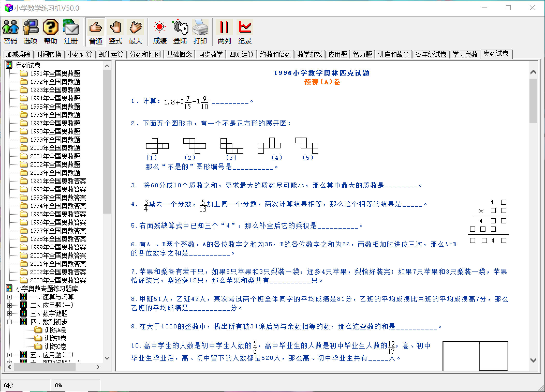This screenshot has height=392, width=545.
Task: Open the 四则运算 tab
Action: (x=241, y=54)
